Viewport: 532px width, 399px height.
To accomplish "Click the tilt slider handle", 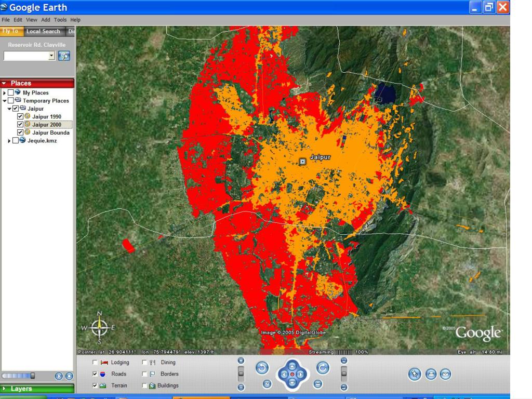I will (x=344, y=373).
